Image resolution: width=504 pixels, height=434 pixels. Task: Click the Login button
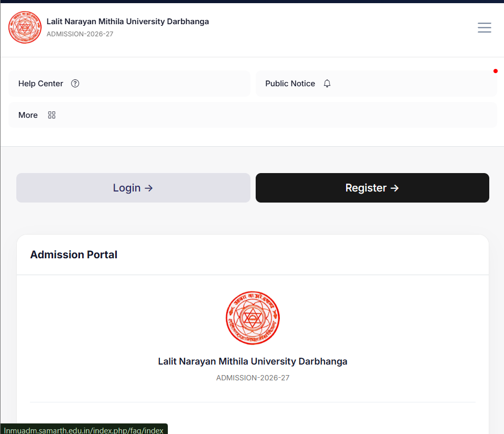click(133, 188)
